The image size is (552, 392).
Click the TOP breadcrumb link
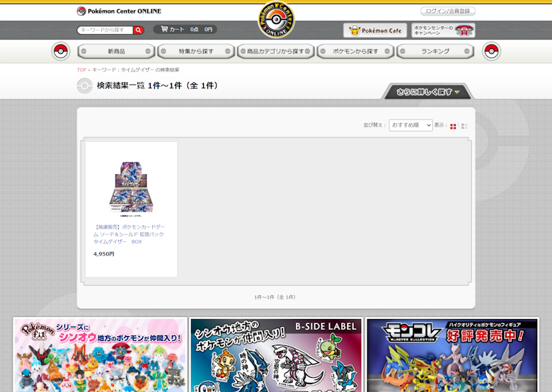(x=81, y=70)
